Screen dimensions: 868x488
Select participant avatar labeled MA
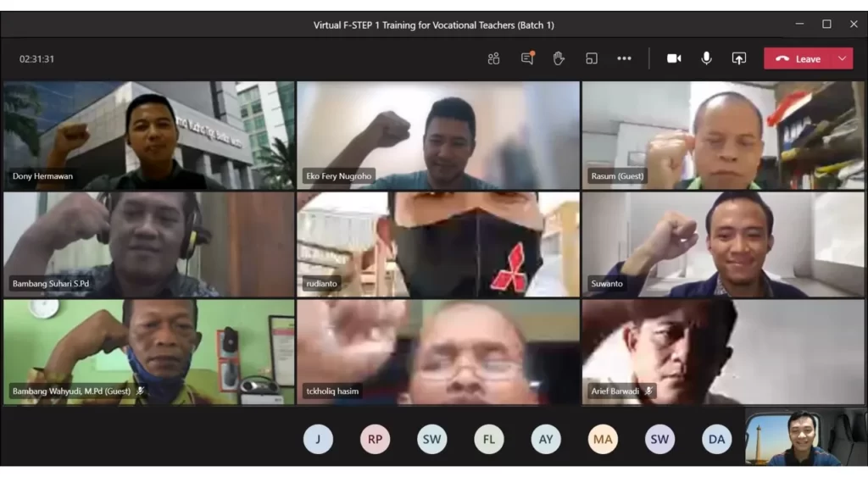pos(603,439)
